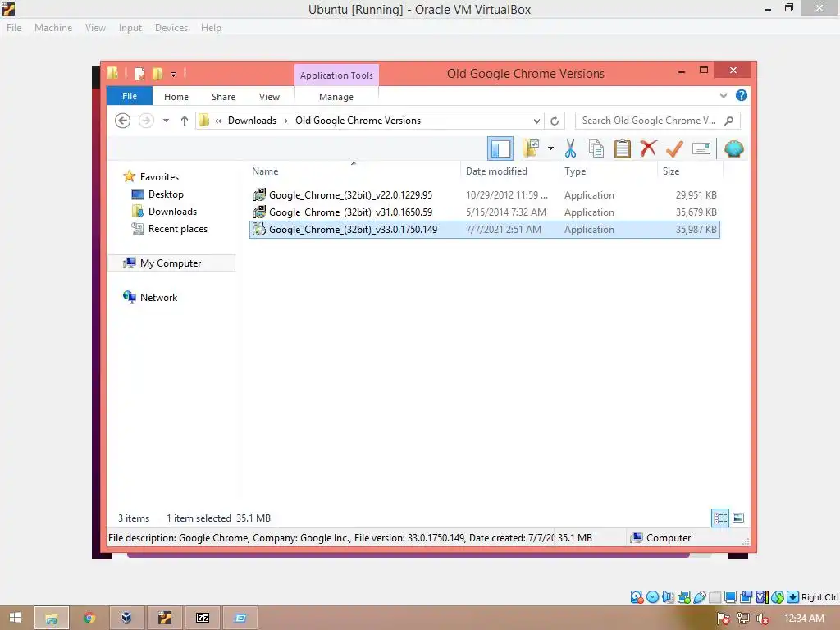The image size is (840, 630).
Task: Switch to the Home ribbon tab
Action: (176, 97)
